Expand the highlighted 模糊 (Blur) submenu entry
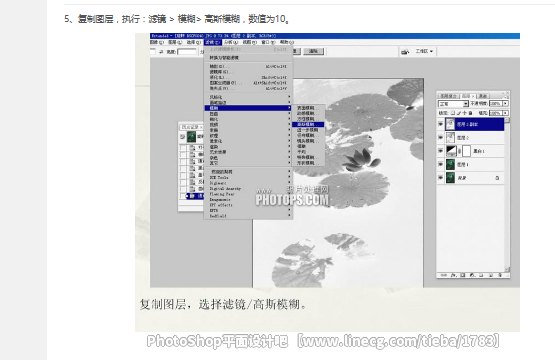 click(248, 108)
